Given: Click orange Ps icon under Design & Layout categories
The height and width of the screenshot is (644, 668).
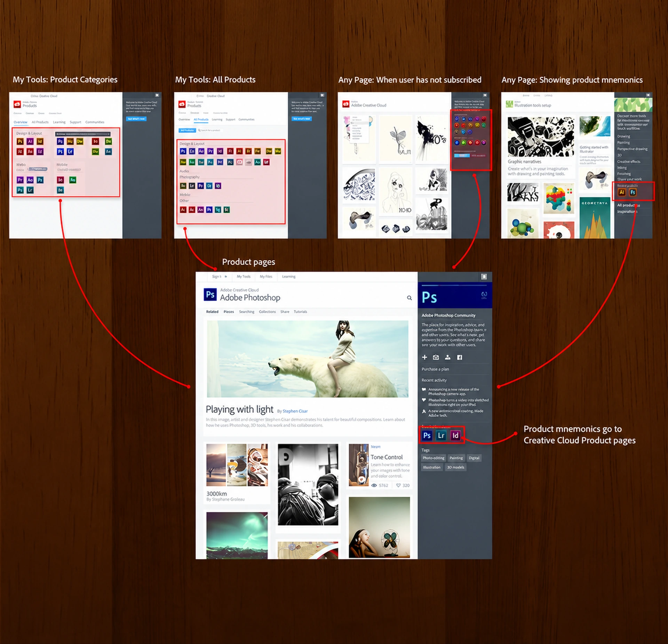Looking at the screenshot, I should pyautogui.click(x=20, y=141).
